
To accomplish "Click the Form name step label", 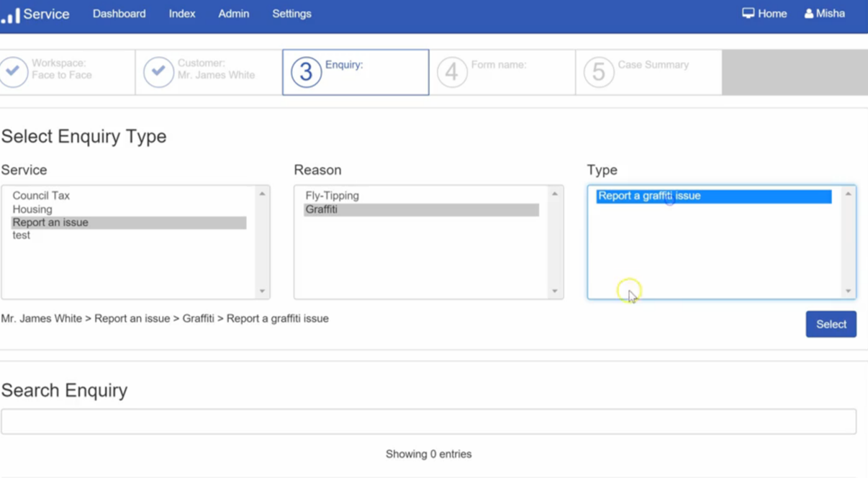I will coord(499,65).
